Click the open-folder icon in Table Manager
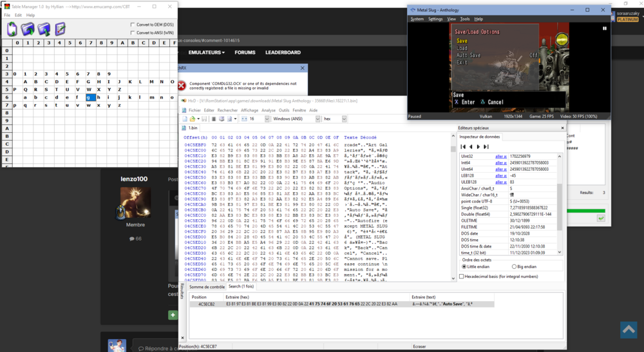 coord(28,29)
